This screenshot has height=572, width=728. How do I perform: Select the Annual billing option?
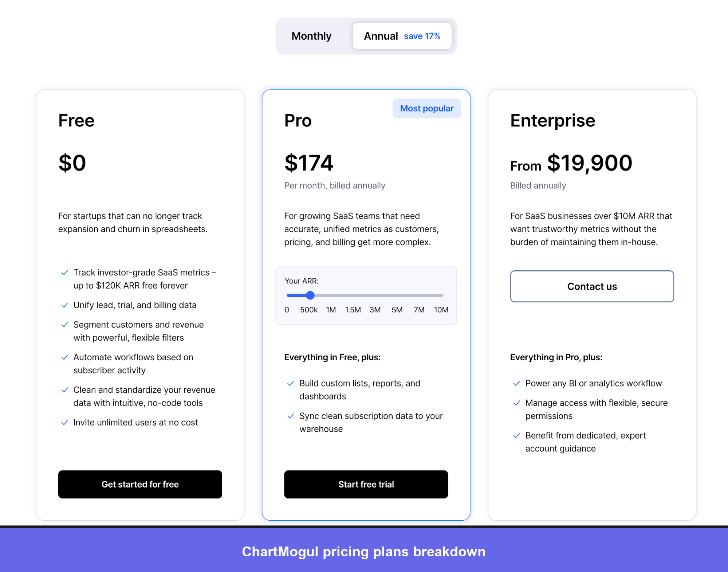(381, 36)
